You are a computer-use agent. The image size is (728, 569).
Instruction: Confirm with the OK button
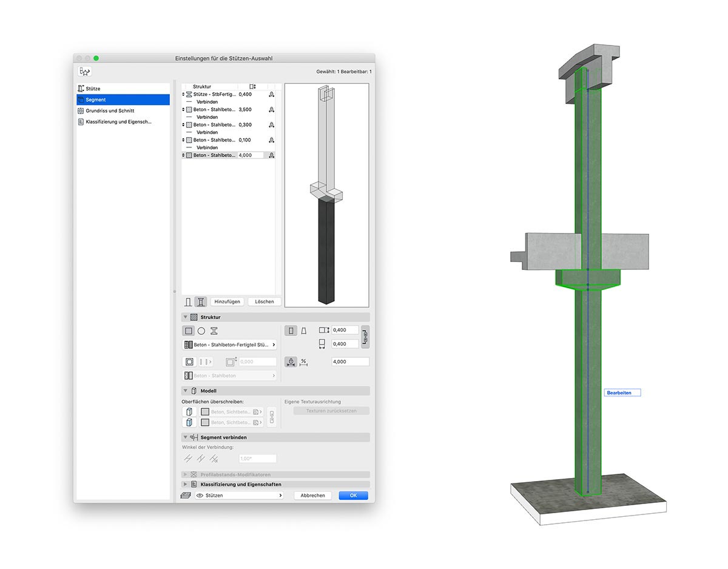(x=353, y=496)
